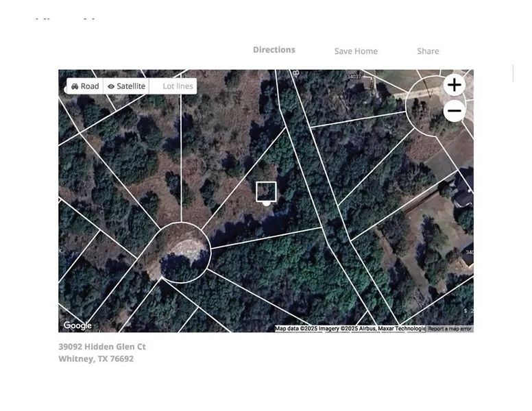
Task: Zoom out with the minus button
Action: tap(454, 111)
